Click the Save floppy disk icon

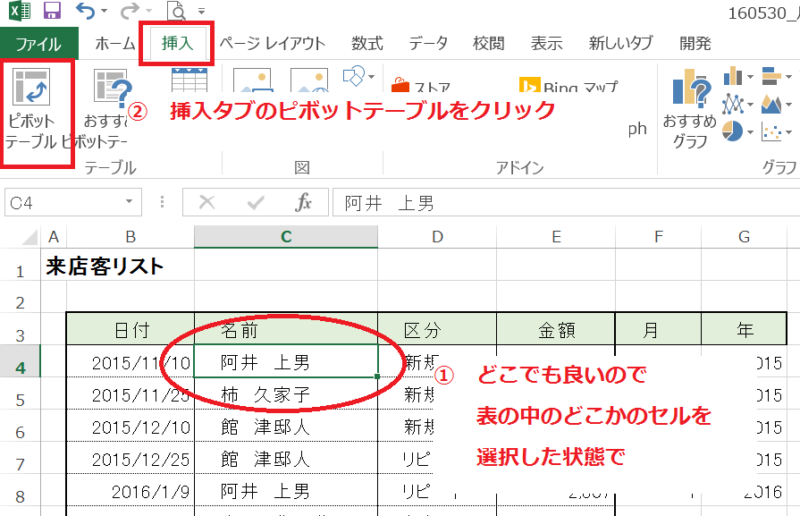(x=52, y=10)
